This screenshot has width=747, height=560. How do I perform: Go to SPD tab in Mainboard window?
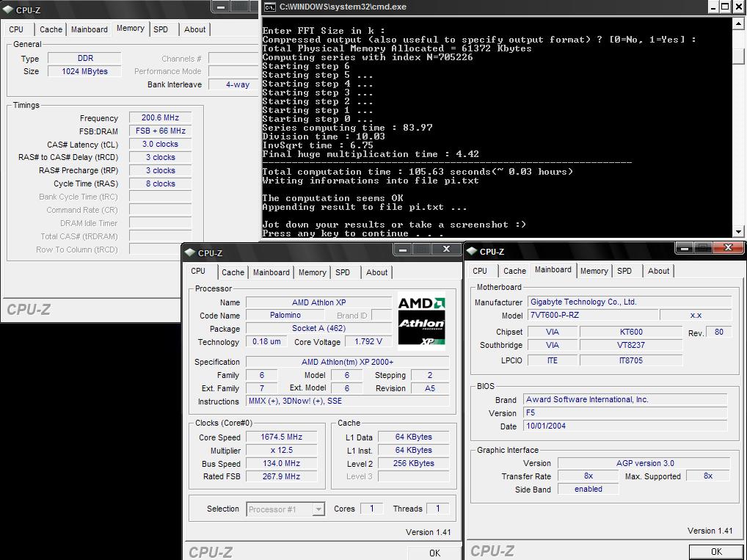click(624, 271)
